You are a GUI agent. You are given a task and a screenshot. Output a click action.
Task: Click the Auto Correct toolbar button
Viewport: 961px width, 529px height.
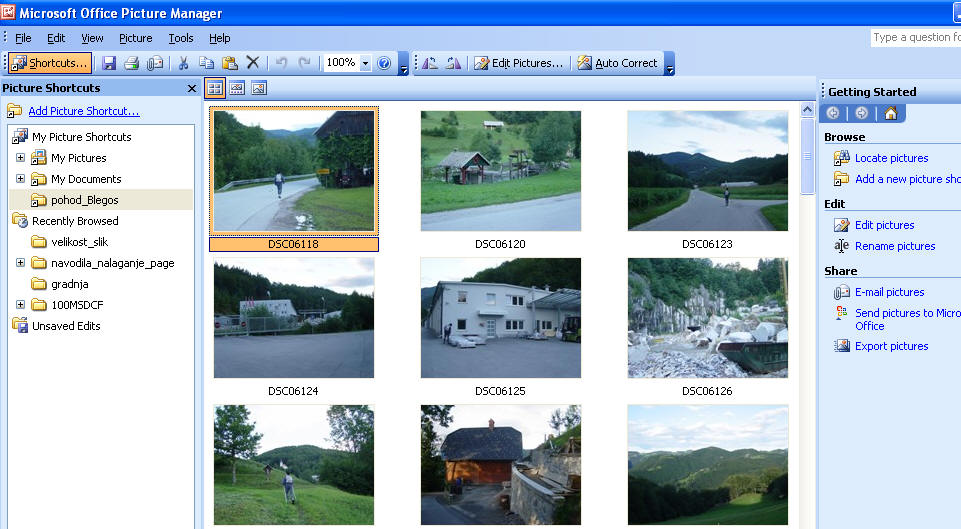click(x=617, y=63)
